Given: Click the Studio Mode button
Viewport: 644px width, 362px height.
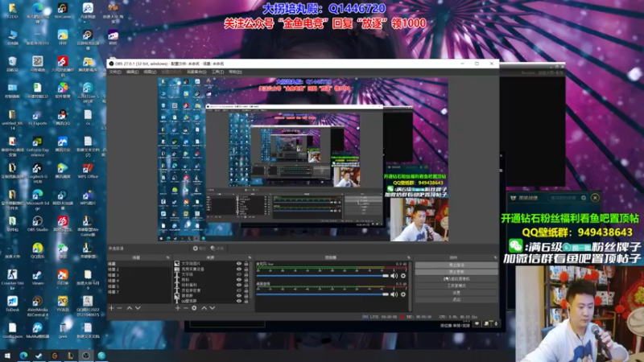Looking at the screenshot, I should click(456, 286).
